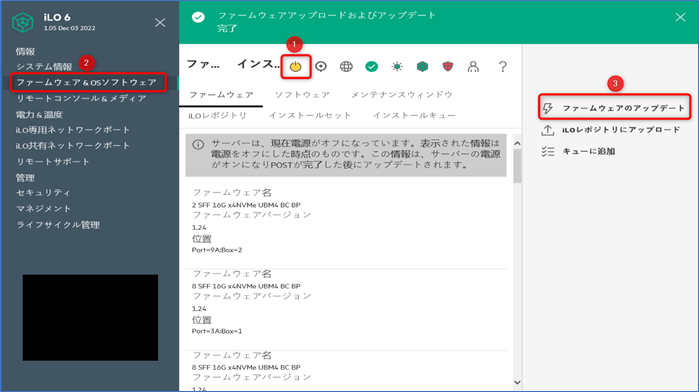This screenshot has height=392, width=699.
Task: Click the scrollbar down arrow
Action: click(517, 382)
